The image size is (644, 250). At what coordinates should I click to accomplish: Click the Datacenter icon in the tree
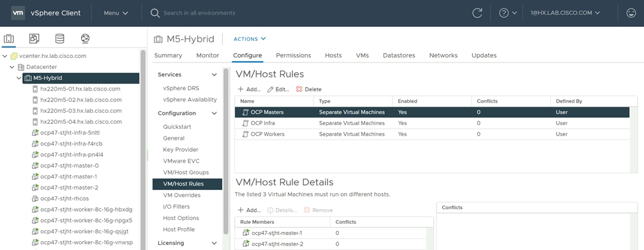click(x=21, y=67)
